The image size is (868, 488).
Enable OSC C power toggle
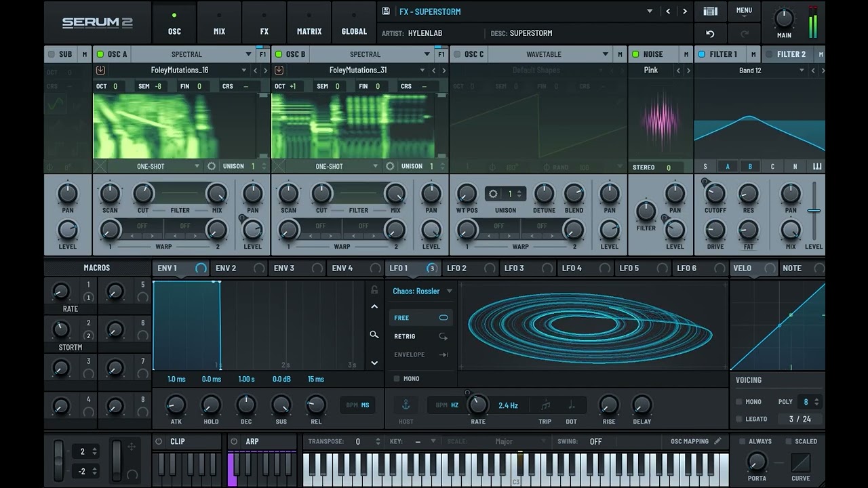pyautogui.click(x=457, y=54)
